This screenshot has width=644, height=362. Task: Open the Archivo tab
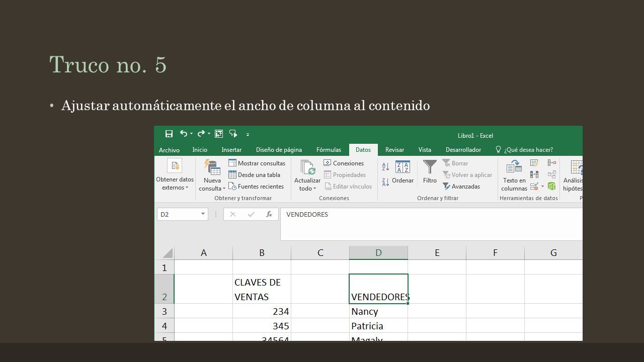tap(169, 150)
